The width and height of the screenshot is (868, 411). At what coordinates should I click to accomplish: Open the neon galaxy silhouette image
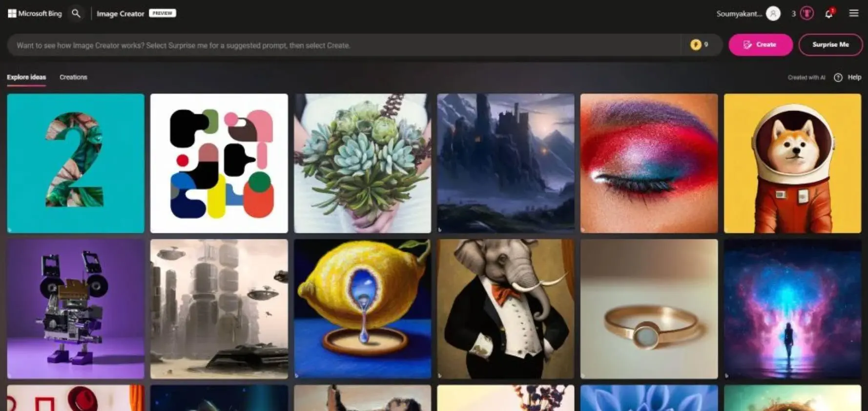click(792, 309)
